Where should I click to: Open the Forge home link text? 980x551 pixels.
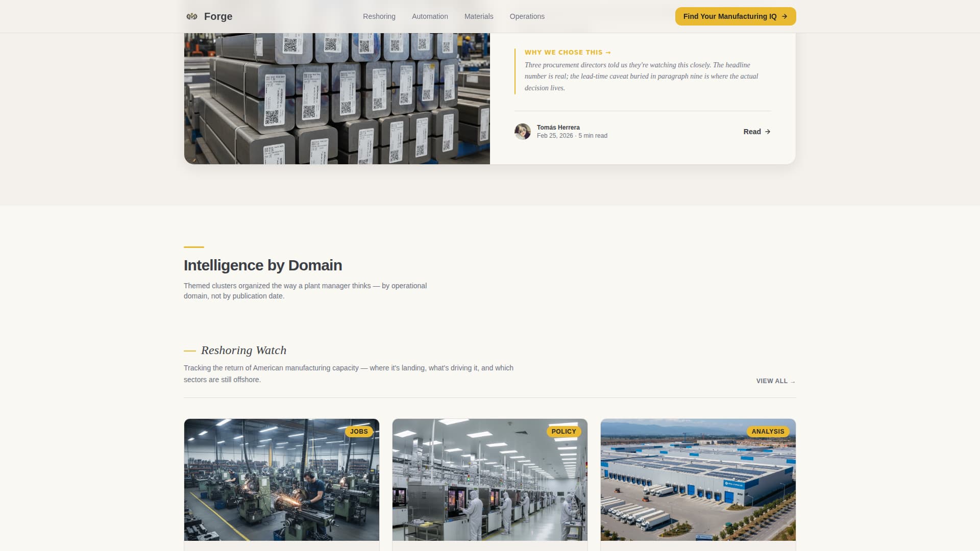click(x=218, y=16)
